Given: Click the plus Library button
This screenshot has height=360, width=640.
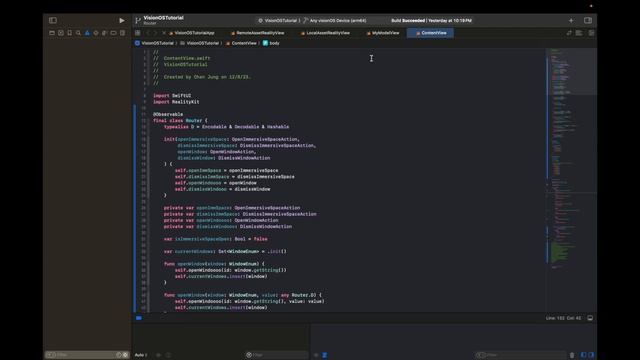Looking at the screenshot, I should click(571, 20).
